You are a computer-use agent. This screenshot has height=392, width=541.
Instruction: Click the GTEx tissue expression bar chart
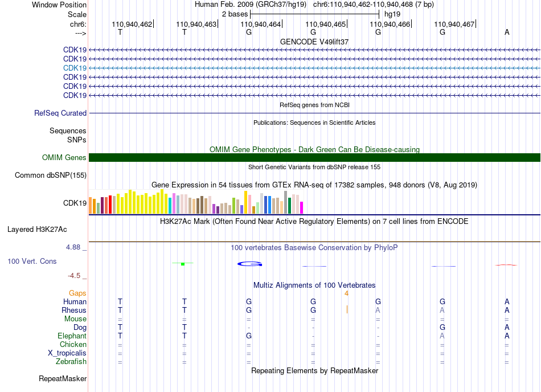[196, 202]
